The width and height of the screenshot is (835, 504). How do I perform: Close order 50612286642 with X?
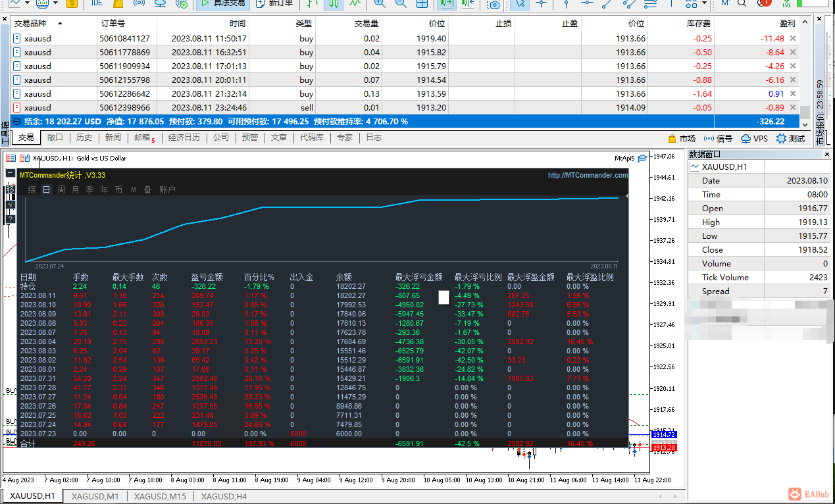pos(793,94)
